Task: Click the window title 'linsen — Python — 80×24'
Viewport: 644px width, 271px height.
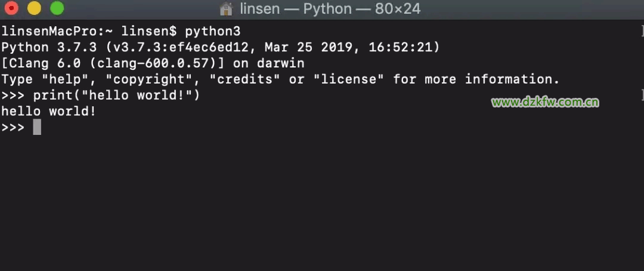Action: [x=330, y=9]
